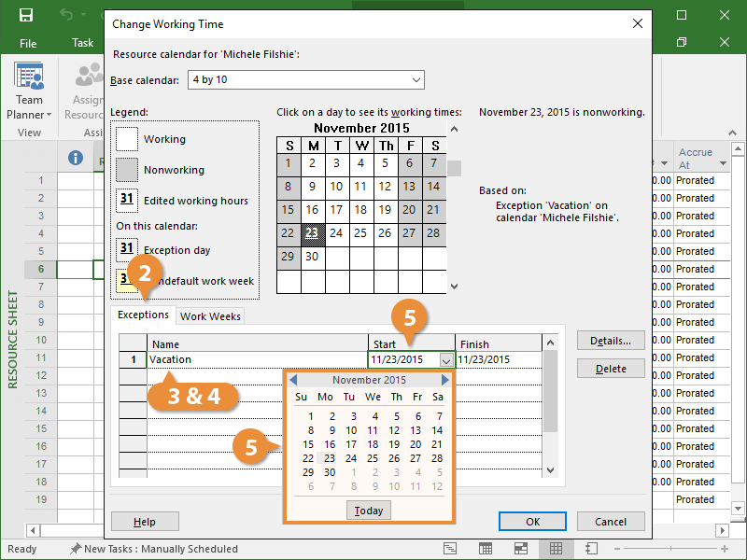Go to next month in date picker

tap(445, 380)
